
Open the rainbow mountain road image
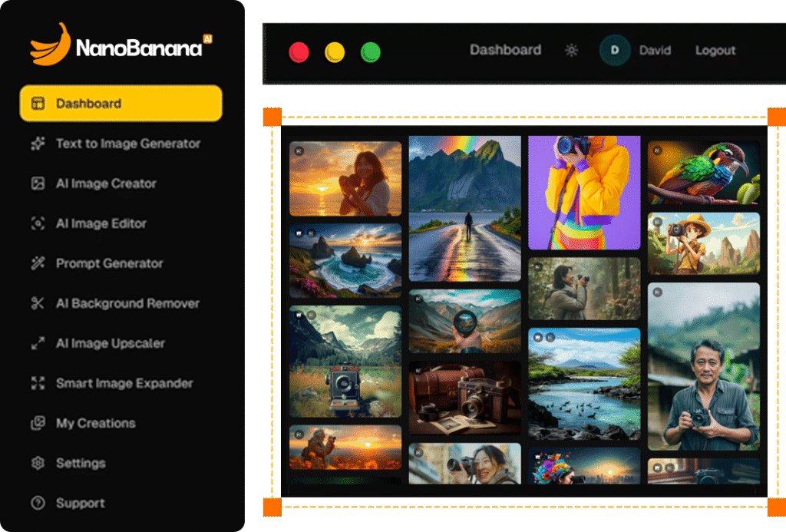464,209
